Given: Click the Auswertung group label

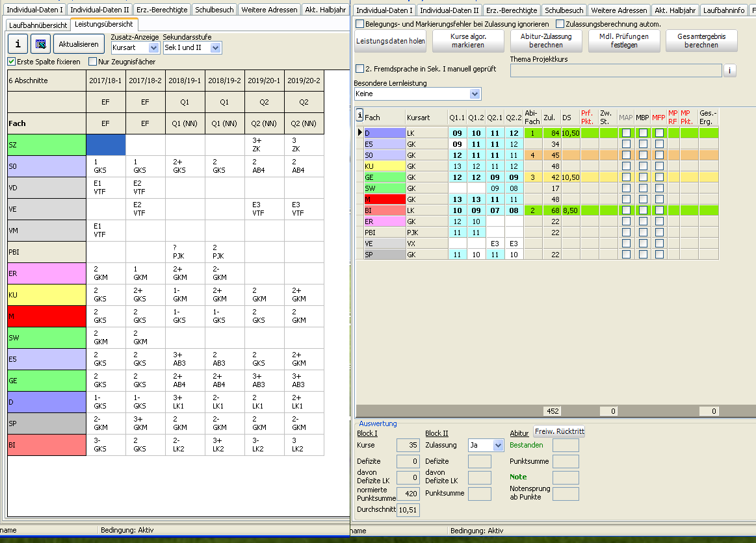Looking at the screenshot, I should (378, 423).
